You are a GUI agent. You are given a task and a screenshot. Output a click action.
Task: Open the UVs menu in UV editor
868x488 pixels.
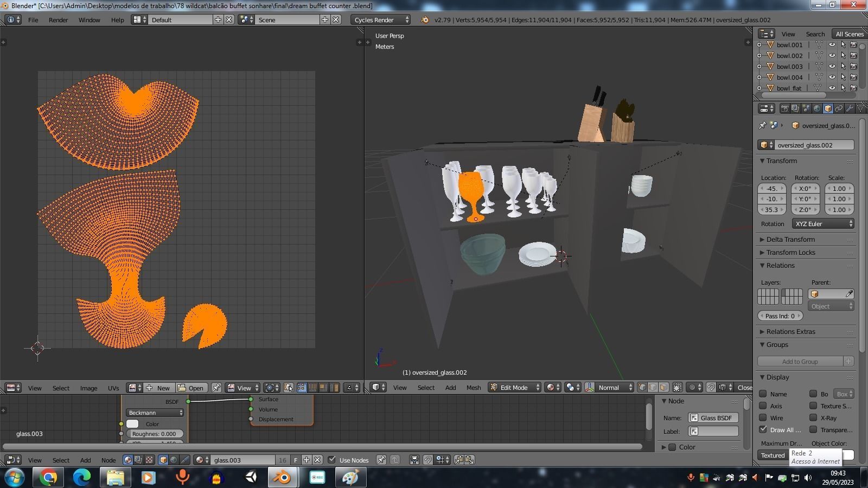pos(113,388)
